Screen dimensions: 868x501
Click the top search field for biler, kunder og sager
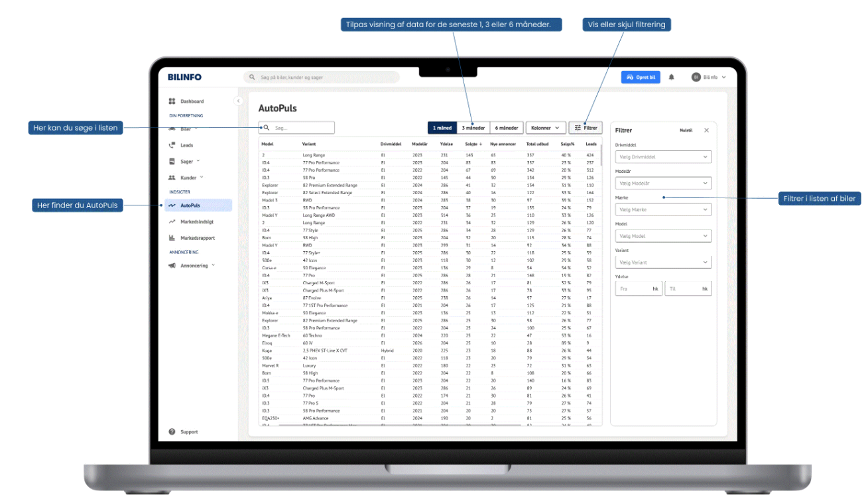point(322,77)
